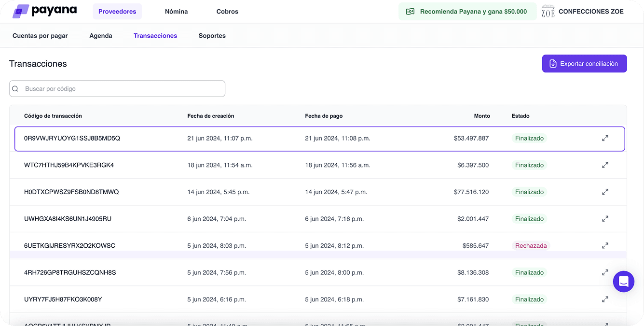
Task: Click the Exportar conciliación button
Action: click(584, 63)
